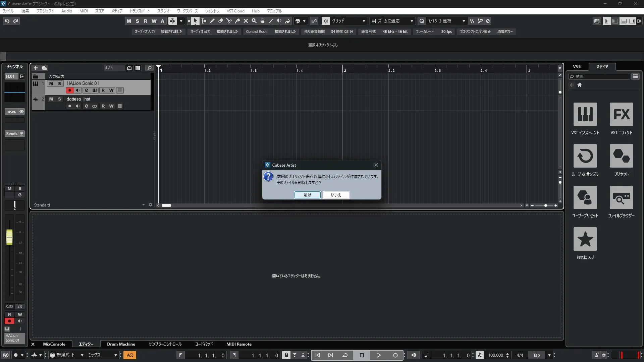Open VST Instruments media tile
The image size is (644, 362).
point(585,114)
